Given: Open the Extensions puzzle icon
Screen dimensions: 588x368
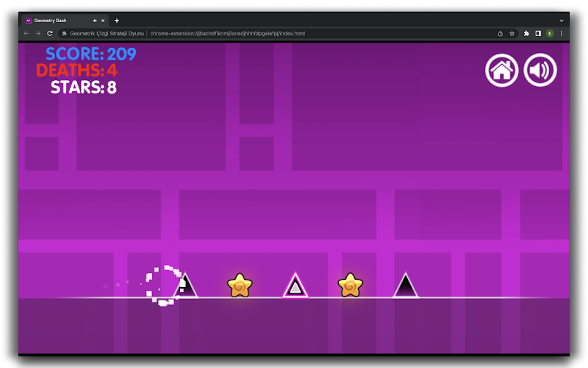Looking at the screenshot, I should pyautogui.click(x=526, y=33).
